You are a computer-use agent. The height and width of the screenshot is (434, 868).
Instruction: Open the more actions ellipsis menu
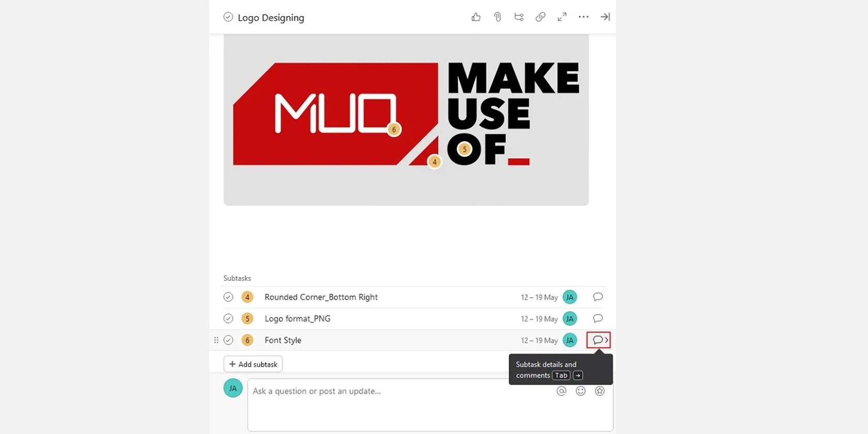coord(583,17)
